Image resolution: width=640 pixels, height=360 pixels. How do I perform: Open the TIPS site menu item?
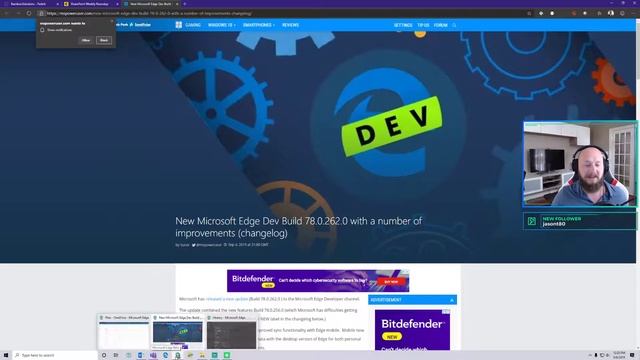tap(423, 25)
